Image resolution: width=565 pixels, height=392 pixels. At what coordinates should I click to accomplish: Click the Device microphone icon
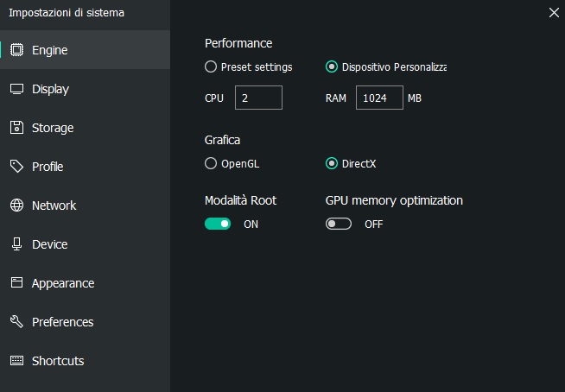tap(16, 244)
